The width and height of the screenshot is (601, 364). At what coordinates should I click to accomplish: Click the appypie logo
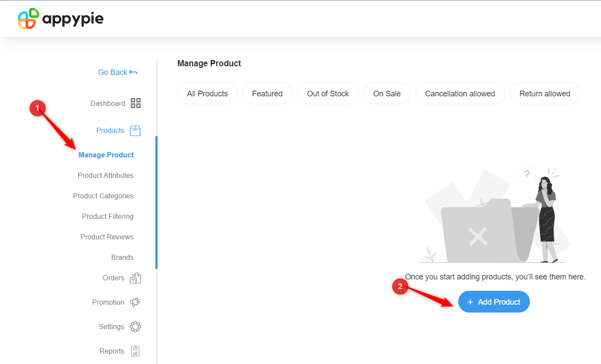(60, 18)
